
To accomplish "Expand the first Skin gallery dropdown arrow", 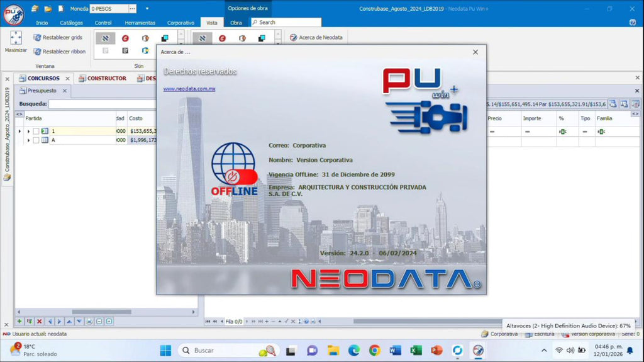I will (x=181, y=43).
